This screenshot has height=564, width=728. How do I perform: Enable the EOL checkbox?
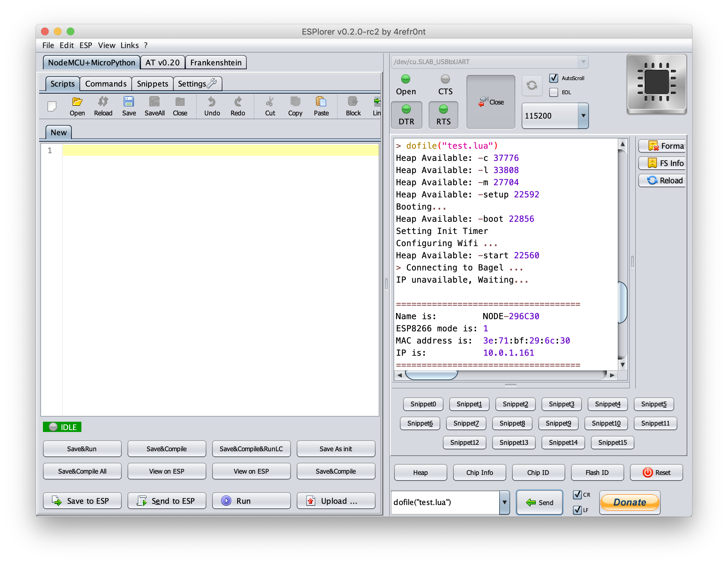554,92
